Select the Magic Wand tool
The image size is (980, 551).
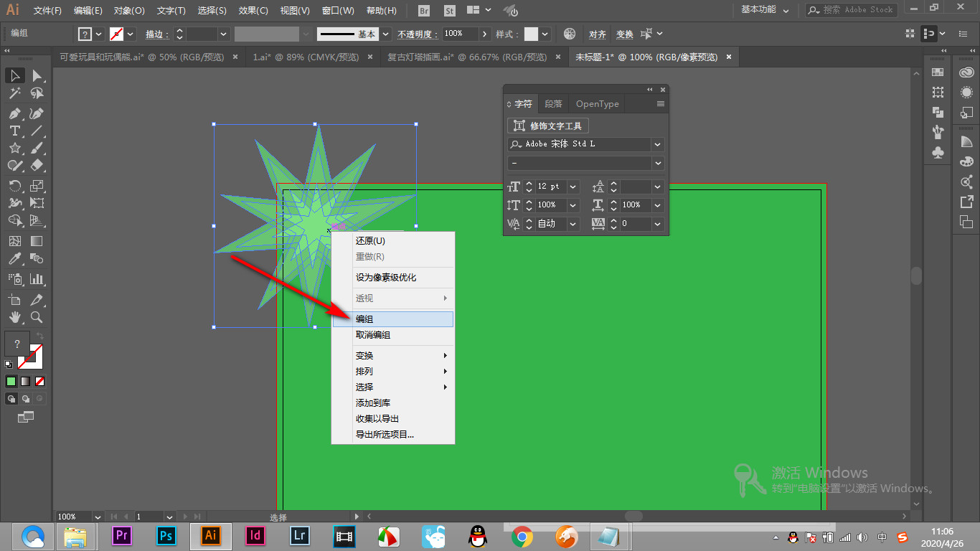pyautogui.click(x=14, y=93)
